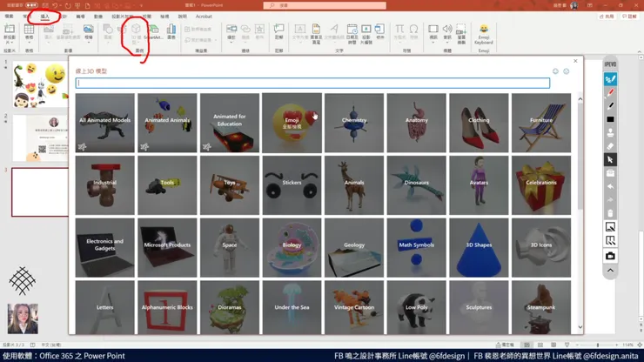Select the red pen in IPEVO toolbar

coord(610,93)
